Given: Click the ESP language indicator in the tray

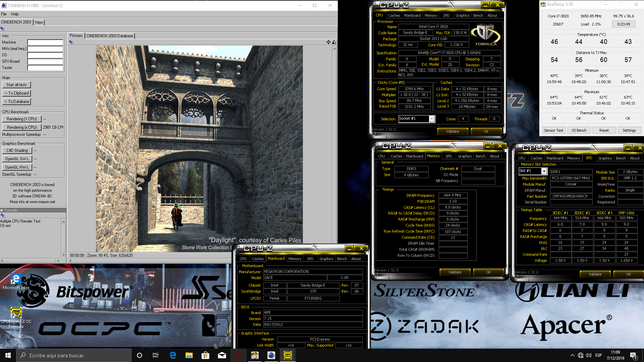Looking at the screenshot, I should point(598,355).
